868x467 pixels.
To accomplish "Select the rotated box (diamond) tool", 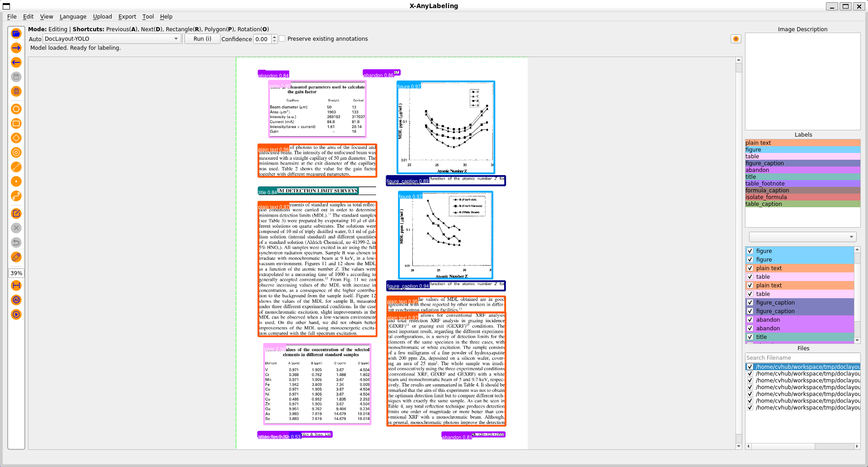I will tap(16, 138).
